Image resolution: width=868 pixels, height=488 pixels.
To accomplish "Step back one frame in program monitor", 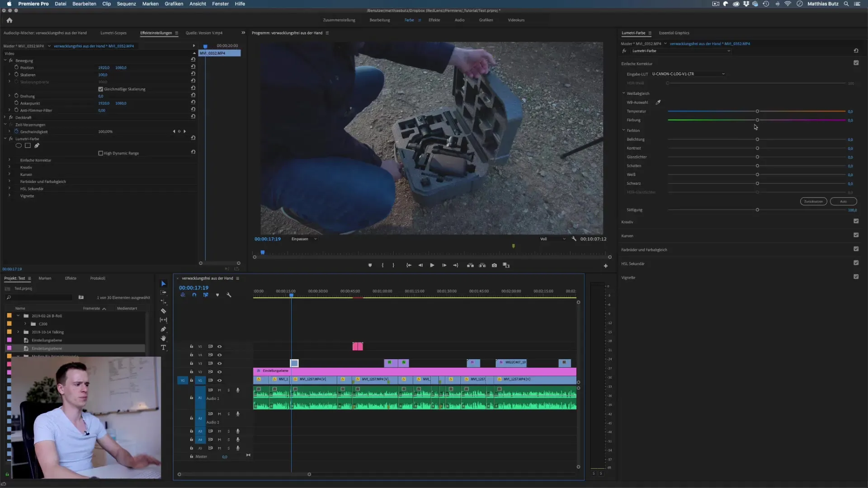I will coord(420,265).
